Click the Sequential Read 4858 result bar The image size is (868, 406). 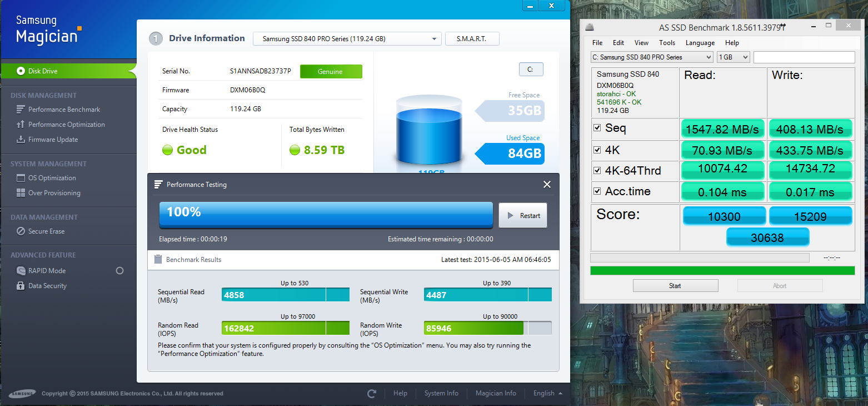tap(286, 295)
